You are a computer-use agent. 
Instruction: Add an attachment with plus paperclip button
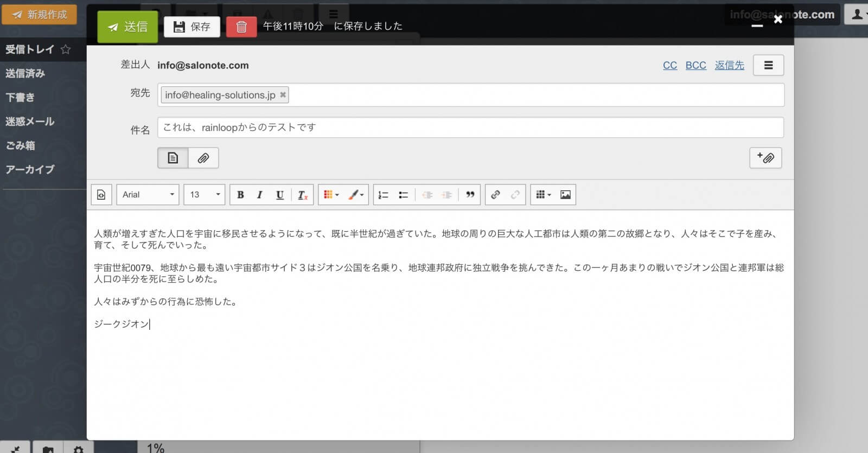click(x=765, y=158)
